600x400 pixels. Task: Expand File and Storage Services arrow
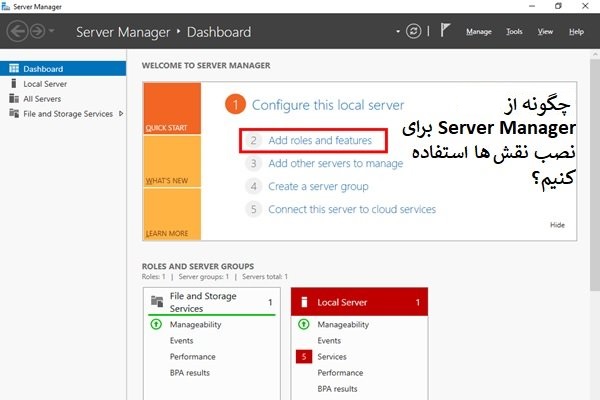pos(121,114)
